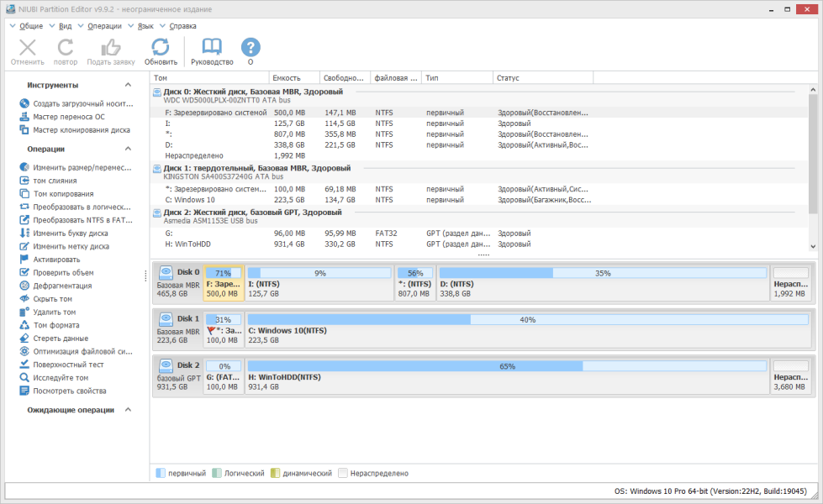Click the volume list scroll down arrow
This screenshot has width=823, height=504.
813,246
